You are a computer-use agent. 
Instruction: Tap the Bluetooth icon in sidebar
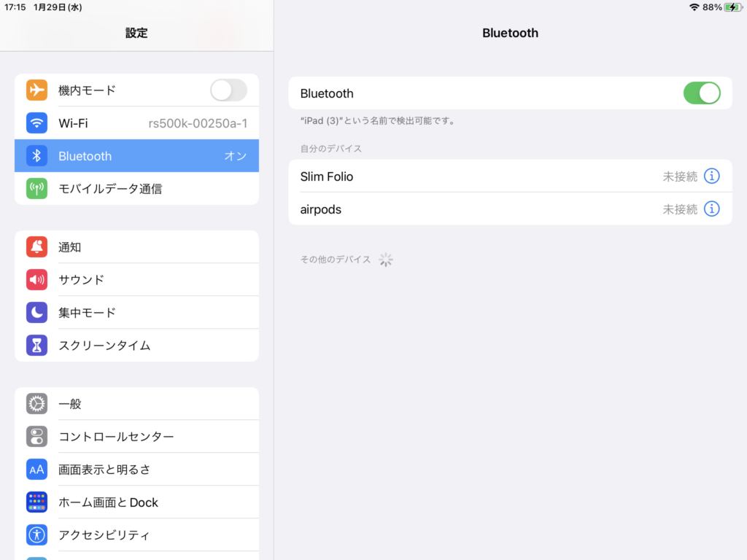[x=36, y=156]
